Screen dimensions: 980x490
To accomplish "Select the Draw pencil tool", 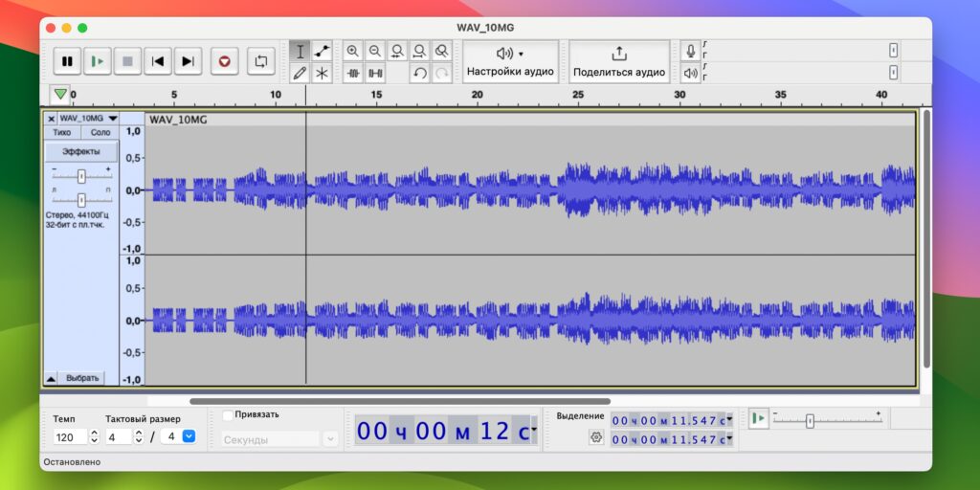I will 300,73.
